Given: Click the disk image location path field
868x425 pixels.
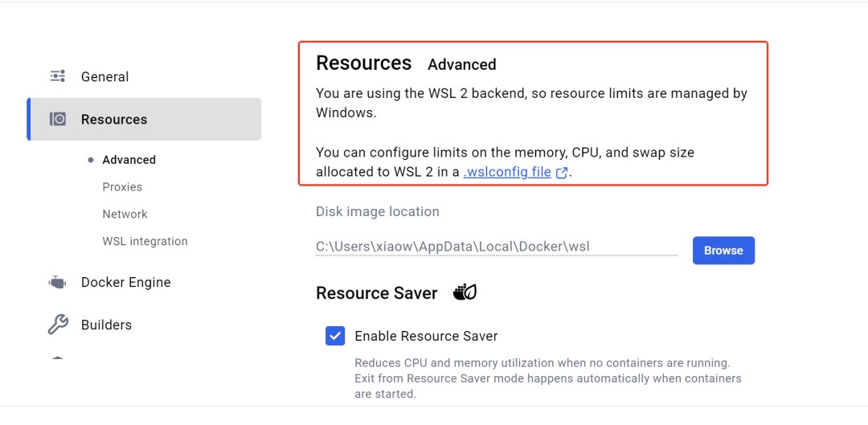Looking at the screenshot, I should (497, 247).
